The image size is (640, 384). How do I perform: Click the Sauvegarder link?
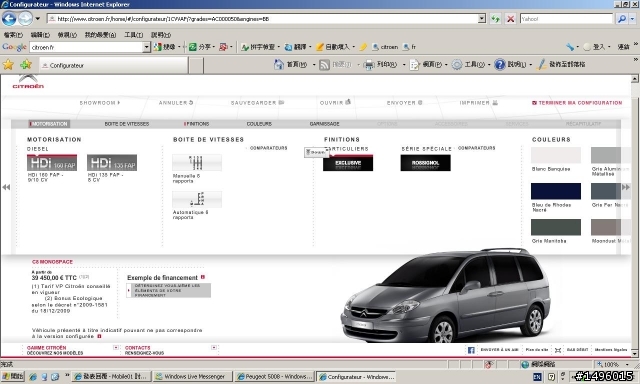point(257,103)
